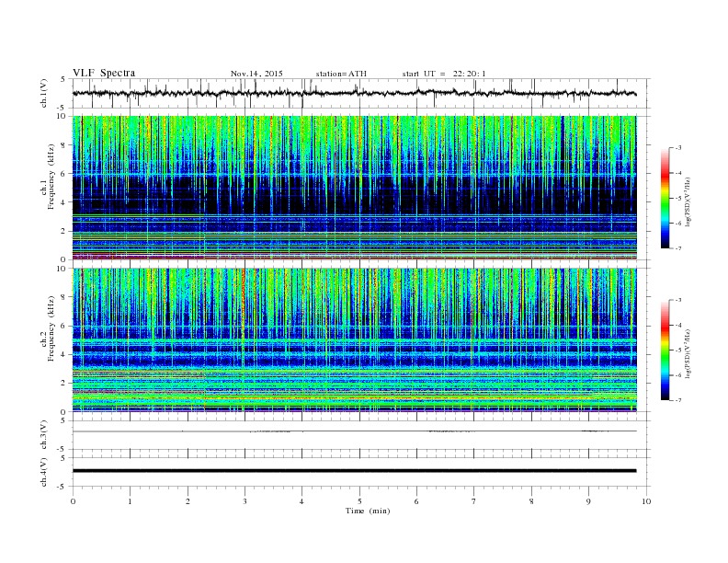
Task: Click the '-7' tick on ch.2 color bar
Action: click(678, 400)
